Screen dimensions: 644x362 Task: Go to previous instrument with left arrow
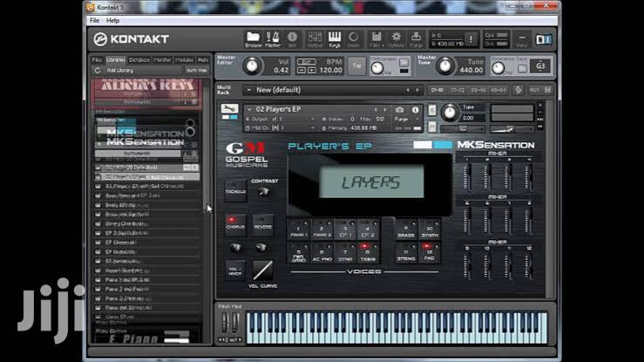(x=376, y=110)
